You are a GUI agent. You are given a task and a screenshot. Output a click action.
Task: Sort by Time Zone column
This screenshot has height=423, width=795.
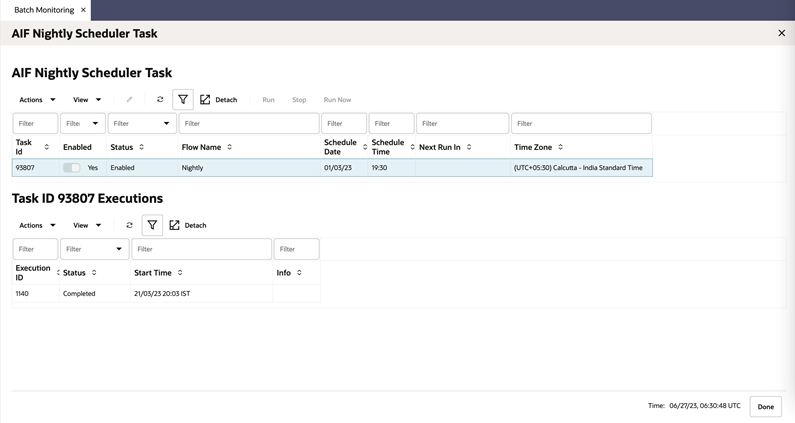point(560,147)
